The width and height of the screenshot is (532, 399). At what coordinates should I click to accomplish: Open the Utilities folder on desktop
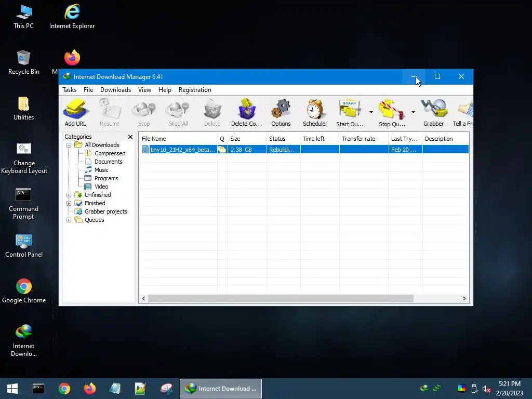tap(24, 108)
